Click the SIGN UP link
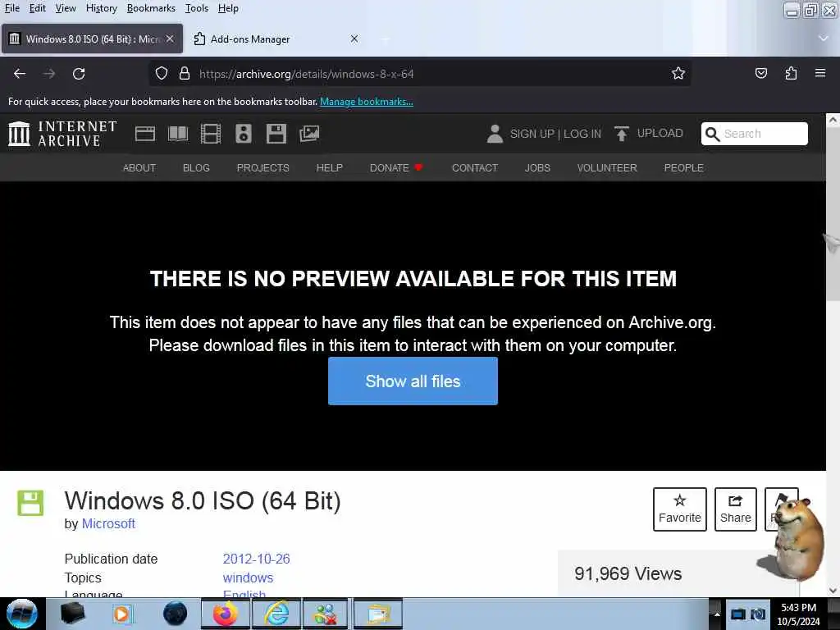The image size is (840, 630). (x=532, y=134)
